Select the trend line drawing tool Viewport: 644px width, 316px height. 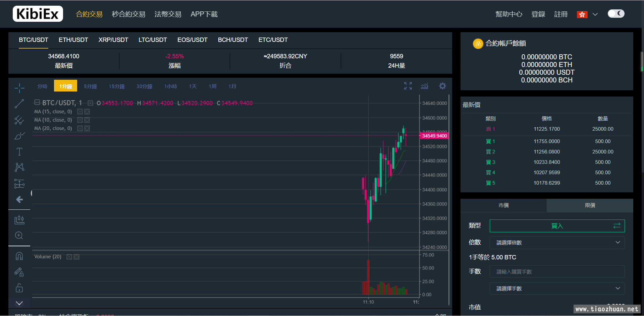[19, 104]
